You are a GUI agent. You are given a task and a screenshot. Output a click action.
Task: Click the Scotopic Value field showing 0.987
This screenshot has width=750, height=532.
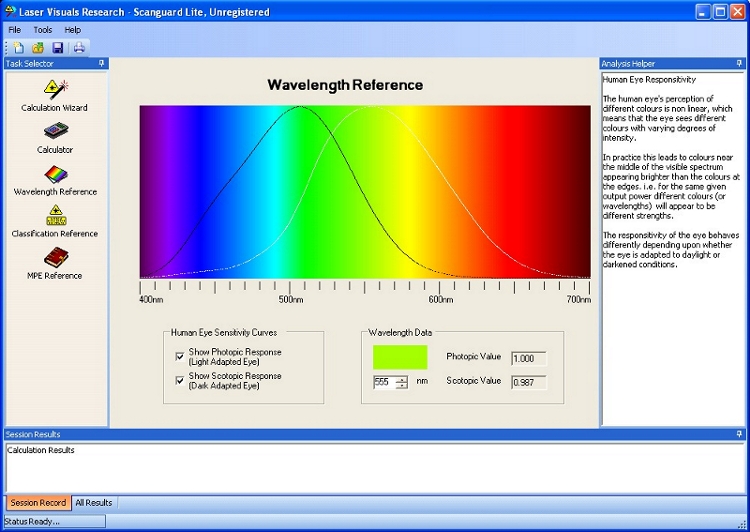[x=529, y=382]
